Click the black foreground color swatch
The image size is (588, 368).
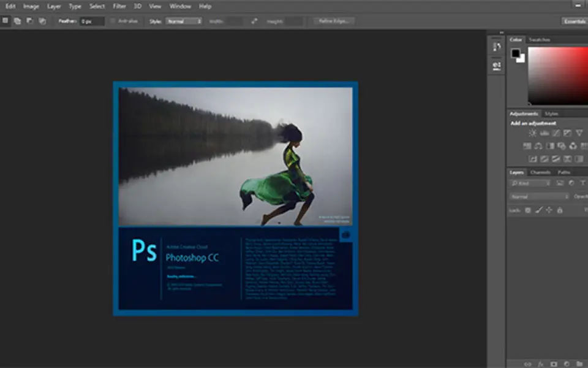516,53
